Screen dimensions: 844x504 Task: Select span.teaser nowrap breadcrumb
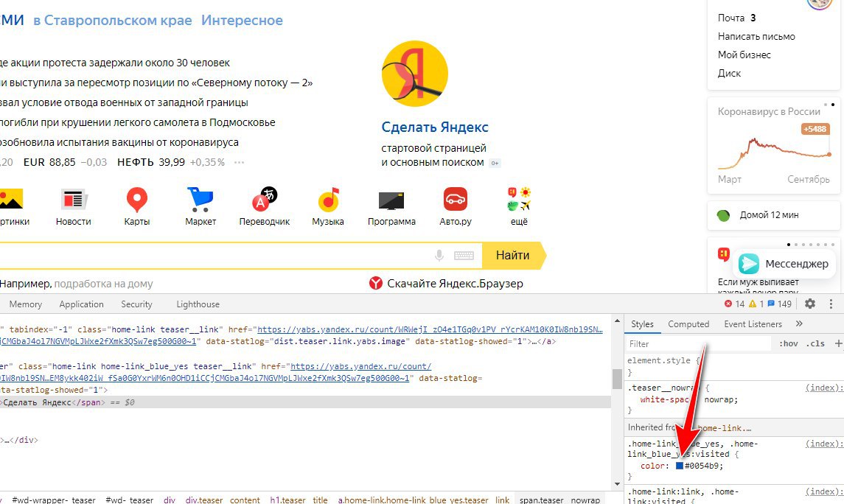coord(559,500)
